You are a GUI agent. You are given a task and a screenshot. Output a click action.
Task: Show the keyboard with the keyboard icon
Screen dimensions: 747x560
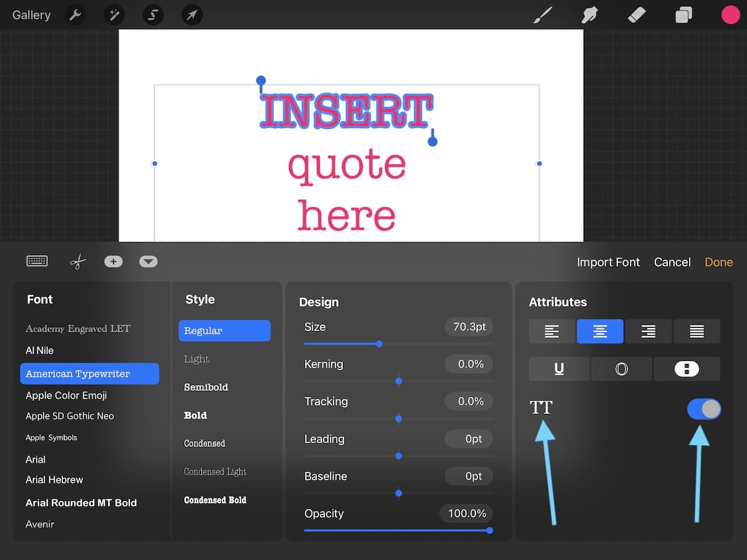point(37,261)
